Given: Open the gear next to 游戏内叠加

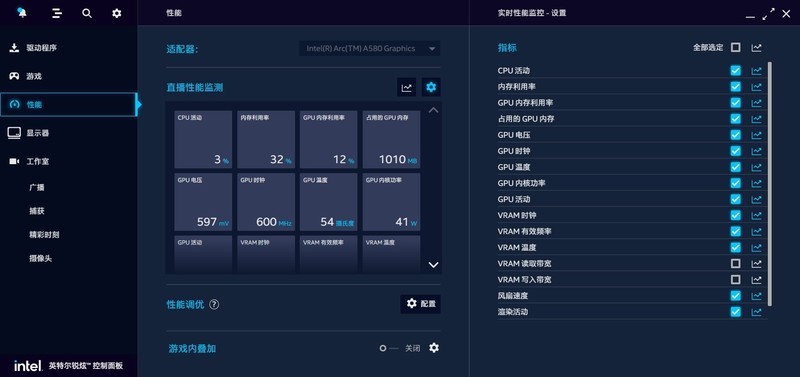Looking at the screenshot, I should tap(434, 348).
